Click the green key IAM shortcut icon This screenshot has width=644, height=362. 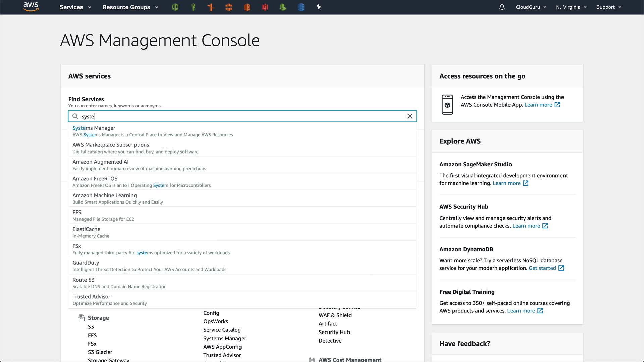coord(193,7)
